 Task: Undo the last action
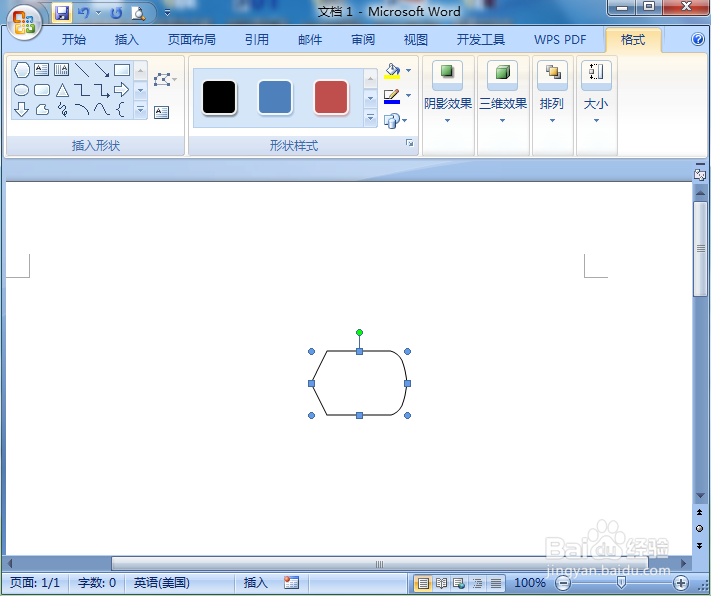point(83,13)
